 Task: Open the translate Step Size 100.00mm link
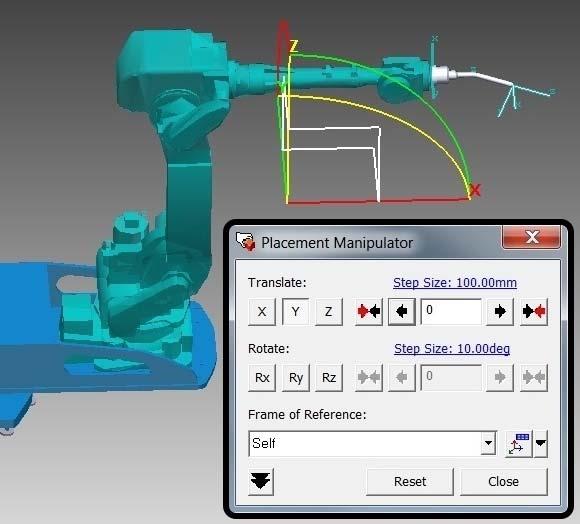(x=455, y=283)
